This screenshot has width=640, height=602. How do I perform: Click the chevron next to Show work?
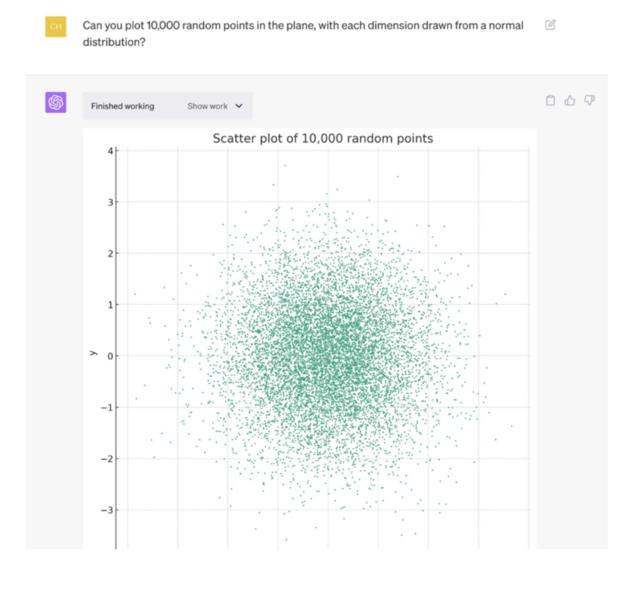coord(239,106)
